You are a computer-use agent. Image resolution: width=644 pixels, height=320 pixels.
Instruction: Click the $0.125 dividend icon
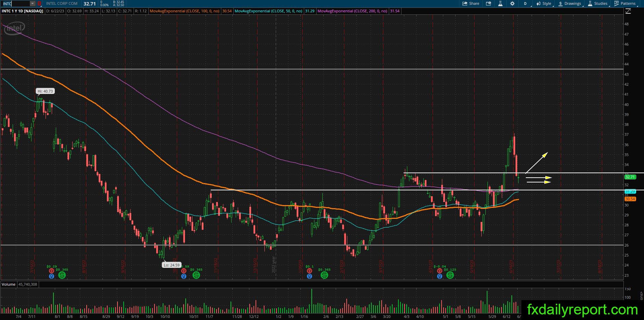pos(450,275)
